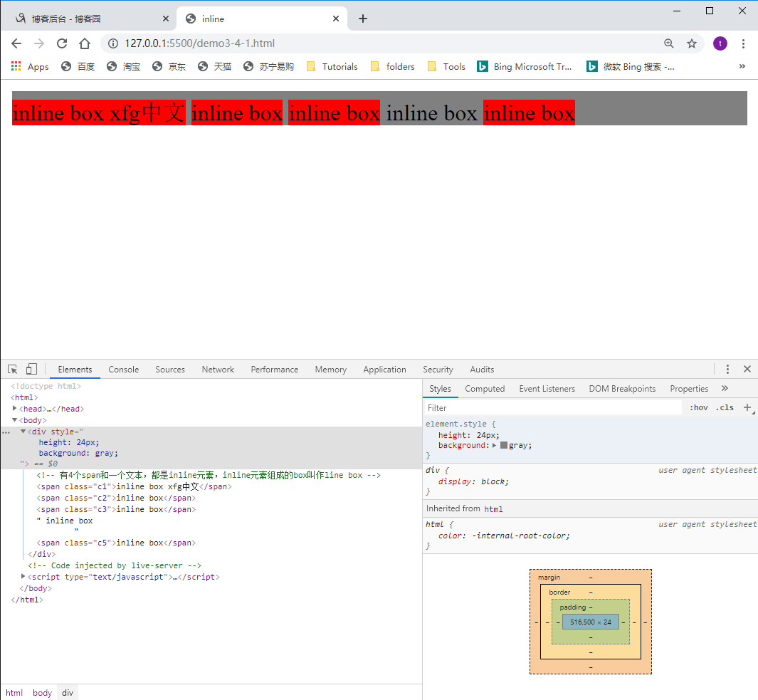Switch to the Performance panel

coord(275,370)
